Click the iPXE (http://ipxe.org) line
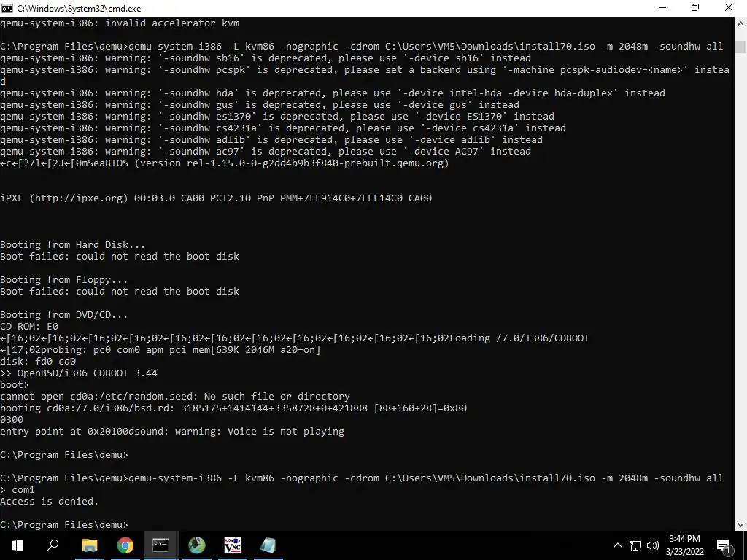Viewport: 747px width, 560px height. (216, 198)
